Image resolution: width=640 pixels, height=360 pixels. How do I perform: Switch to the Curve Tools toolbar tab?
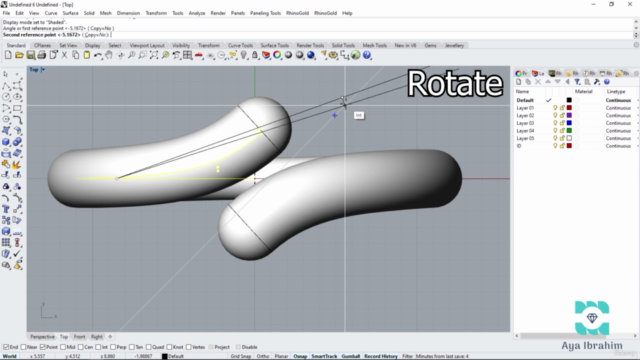click(240, 45)
